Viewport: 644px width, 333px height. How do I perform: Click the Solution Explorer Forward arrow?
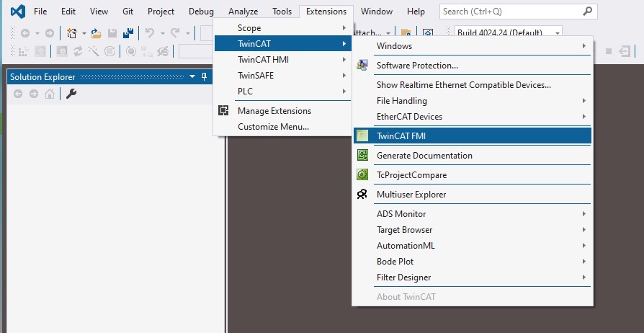click(34, 94)
